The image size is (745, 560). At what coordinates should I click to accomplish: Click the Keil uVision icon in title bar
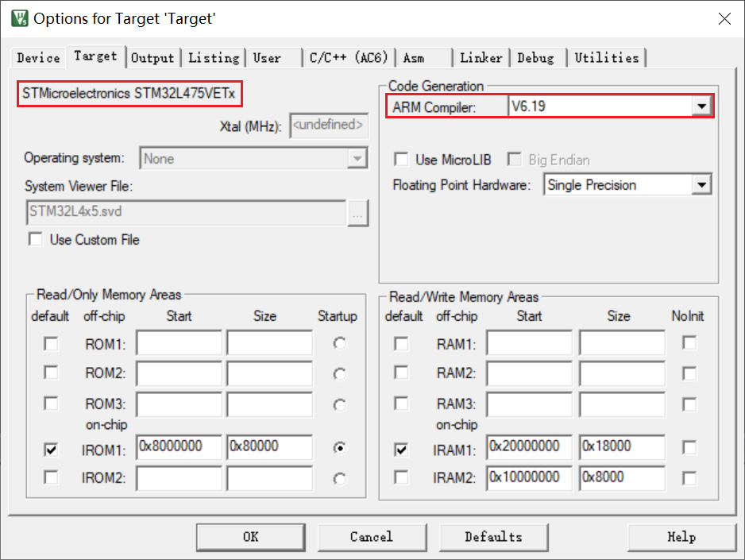[20, 18]
